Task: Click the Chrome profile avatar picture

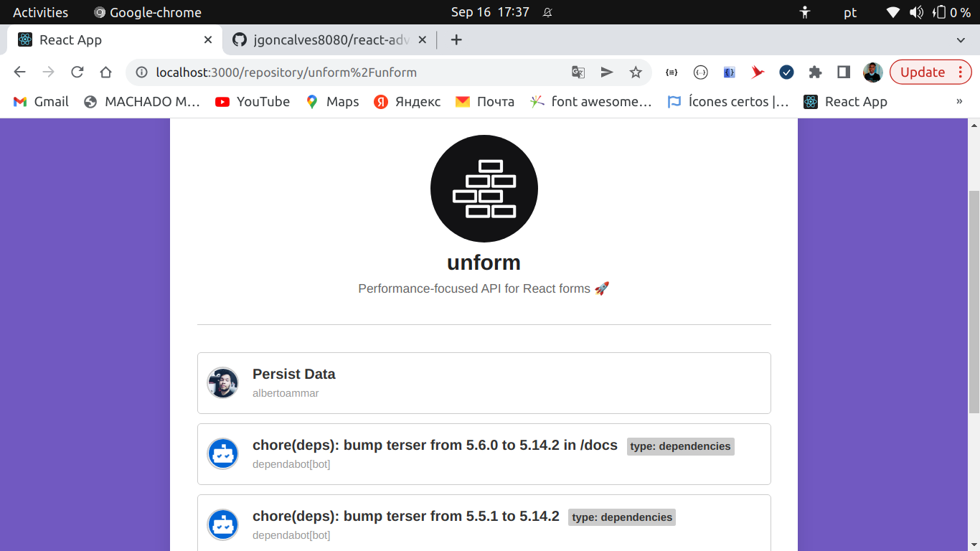Action: [873, 72]
